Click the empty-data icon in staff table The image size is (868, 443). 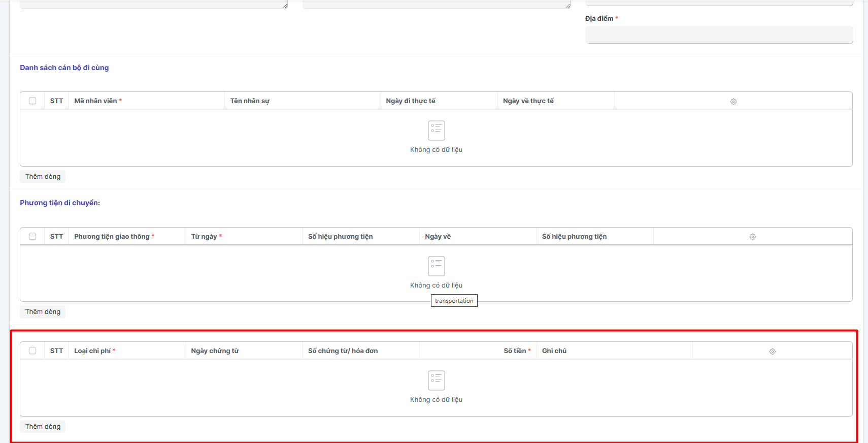click(436, 131)
